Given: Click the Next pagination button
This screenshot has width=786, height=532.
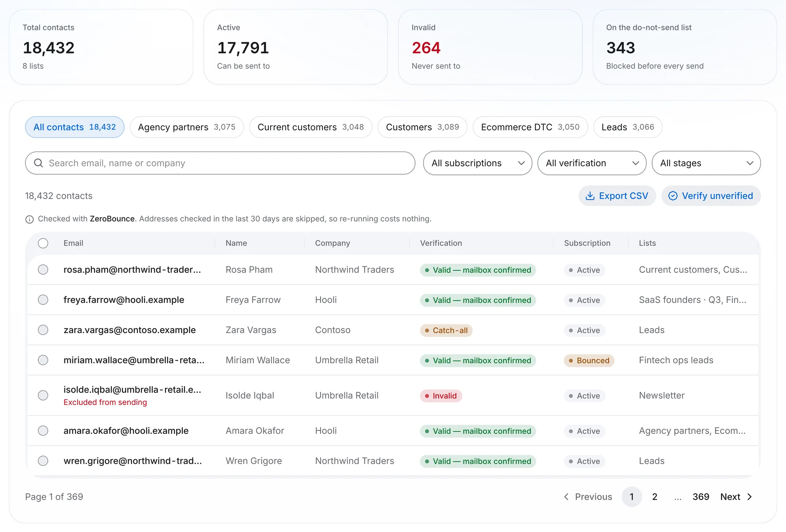Looking at the screenshot, I should (x=736, y=497).
